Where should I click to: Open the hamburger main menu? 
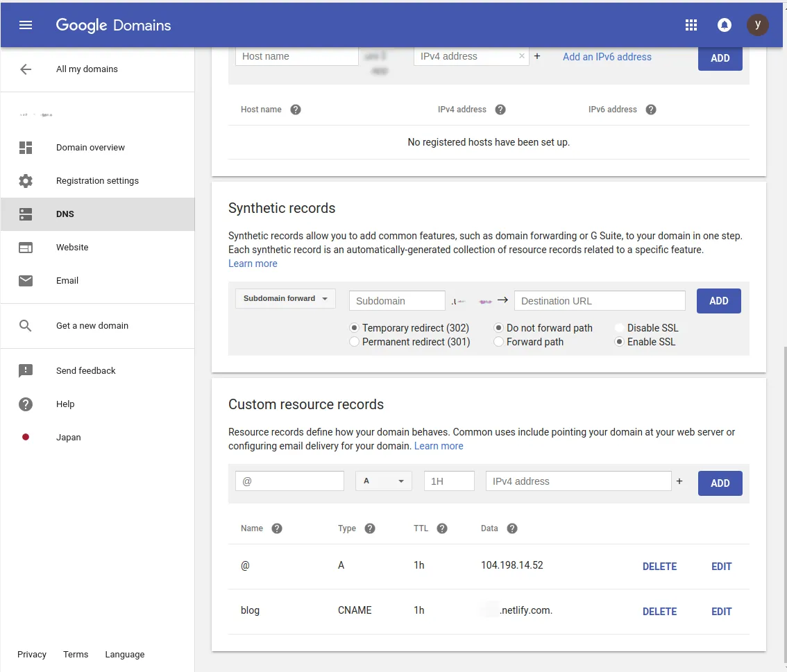click(x=26, y=25)
